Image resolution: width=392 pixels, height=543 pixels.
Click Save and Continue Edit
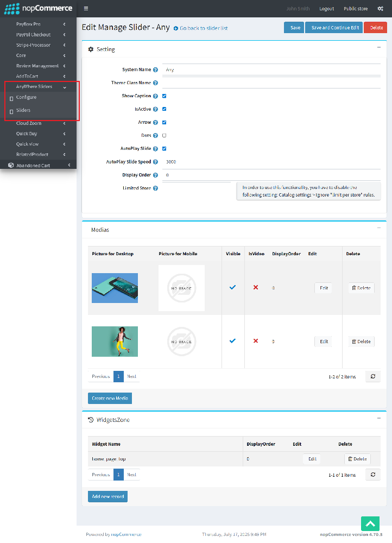(x=334, y=28)
